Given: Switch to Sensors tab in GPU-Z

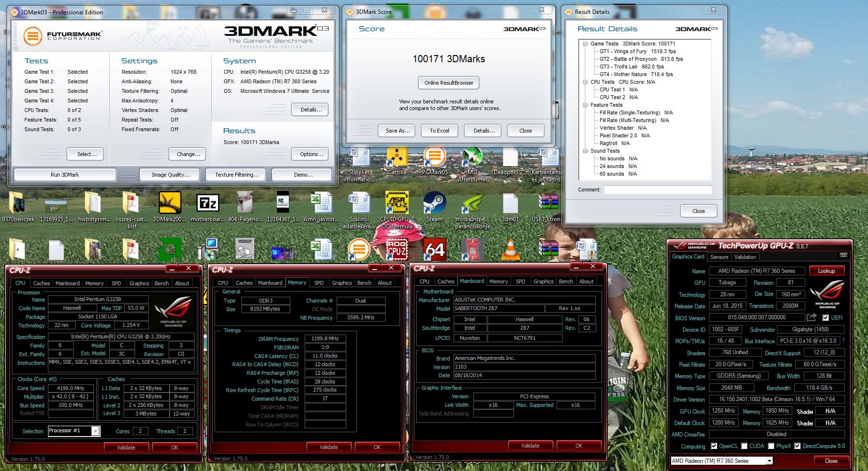Looking at the screenshot, I should [x=719, y=257].
